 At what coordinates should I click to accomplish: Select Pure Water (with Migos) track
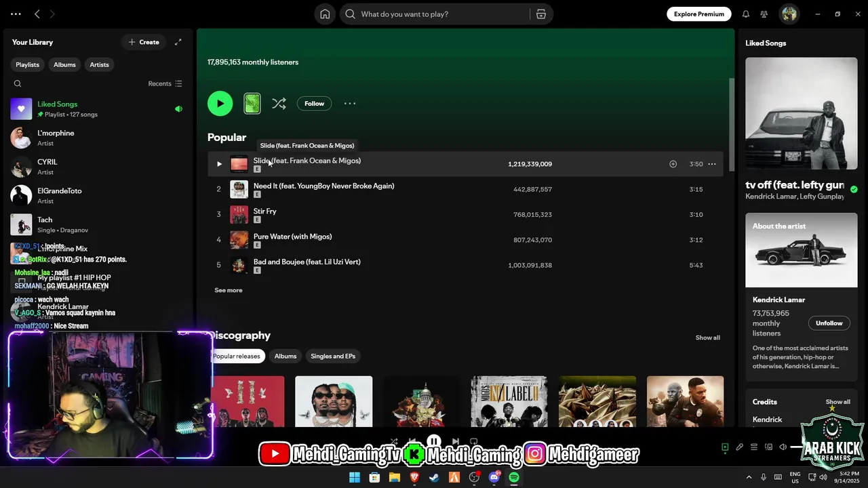click(292, 237)
